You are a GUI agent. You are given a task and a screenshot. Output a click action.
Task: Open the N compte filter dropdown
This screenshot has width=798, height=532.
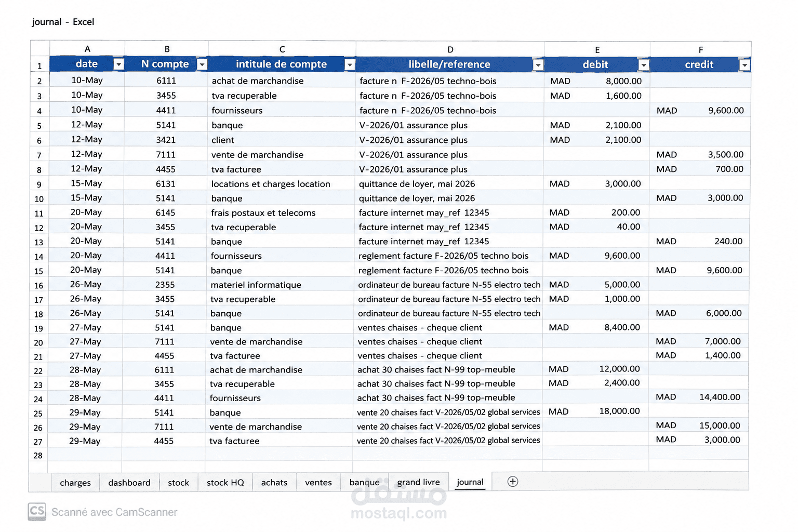tap(203, 64)
